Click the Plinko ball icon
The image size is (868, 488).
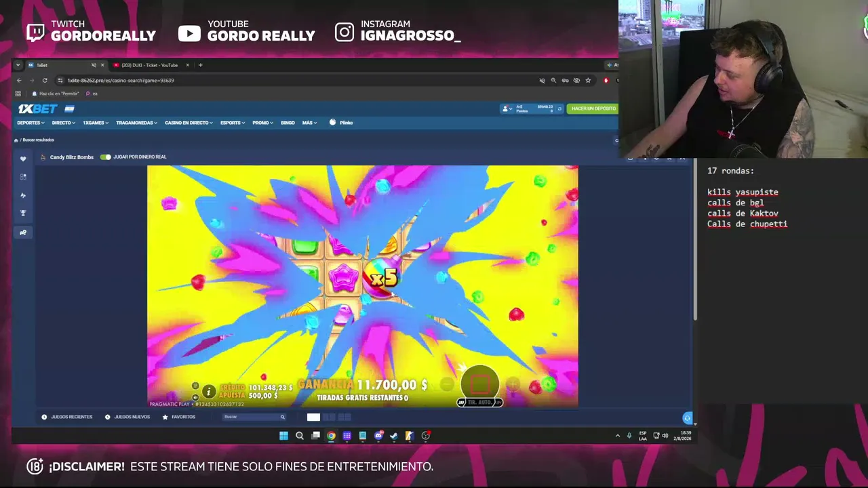click(332, 123)
